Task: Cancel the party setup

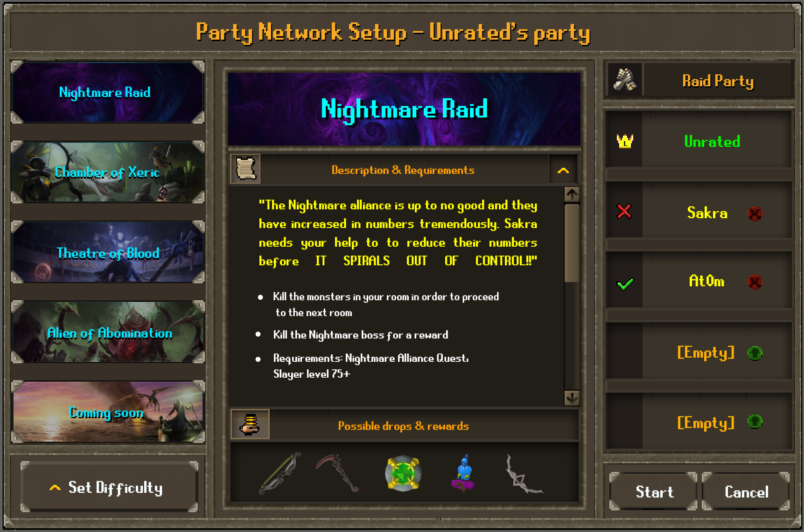Action: 746,491
